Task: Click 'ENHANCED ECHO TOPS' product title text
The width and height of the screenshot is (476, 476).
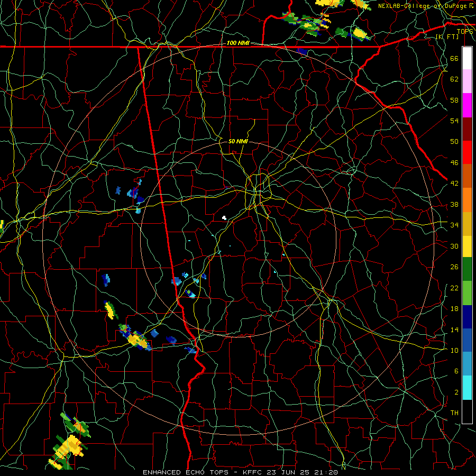Action: [186, 472]
